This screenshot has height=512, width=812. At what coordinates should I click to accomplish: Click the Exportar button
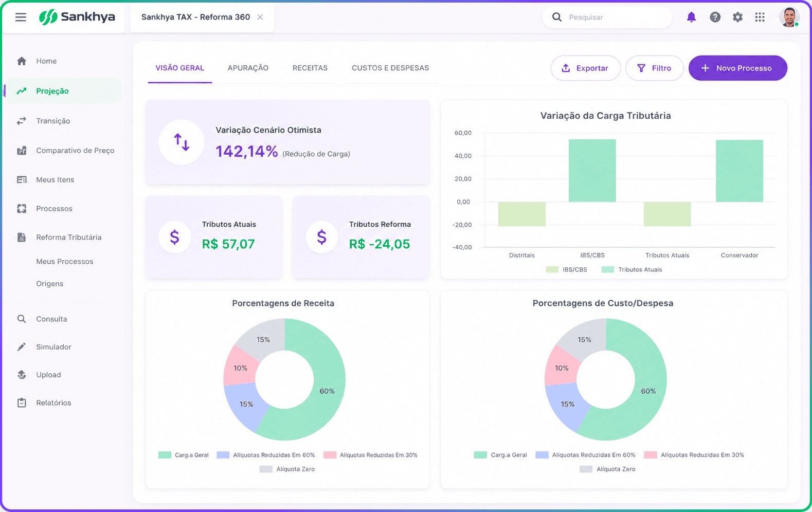click(x=585, y=68)
